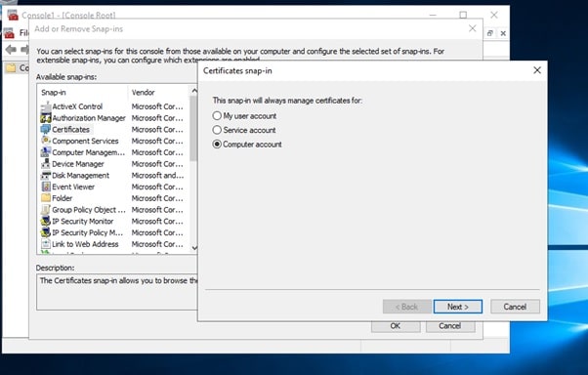The image size is (588, 375).
Task: Close the Add or Remove Snap-ins dialog
Action: coord(473,28)
